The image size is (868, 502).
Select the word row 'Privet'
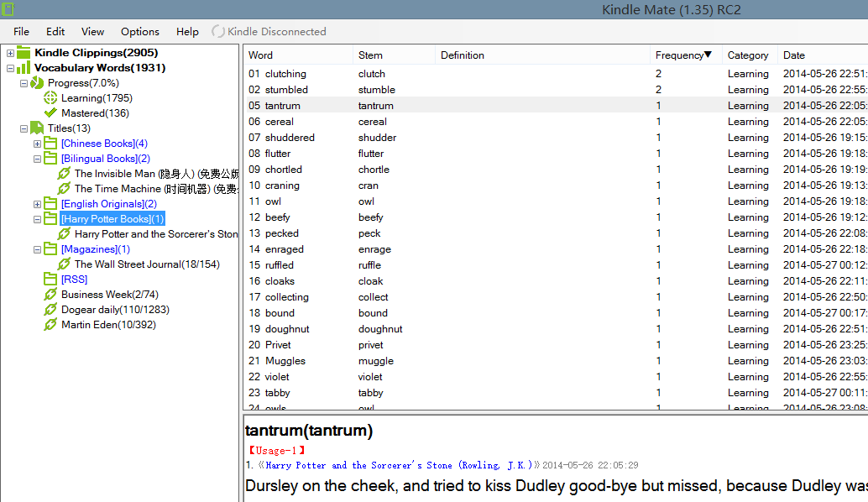coord(556,345)
